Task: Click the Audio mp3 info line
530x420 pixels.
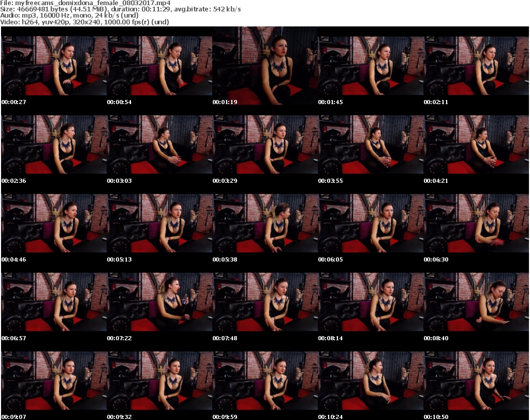Action: click(x=69, y=16)
